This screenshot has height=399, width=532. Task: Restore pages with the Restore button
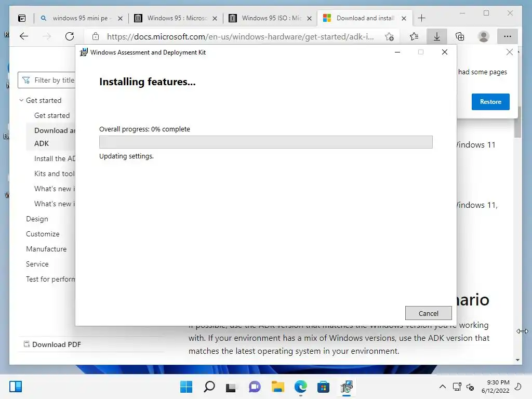tap(490, 102)
